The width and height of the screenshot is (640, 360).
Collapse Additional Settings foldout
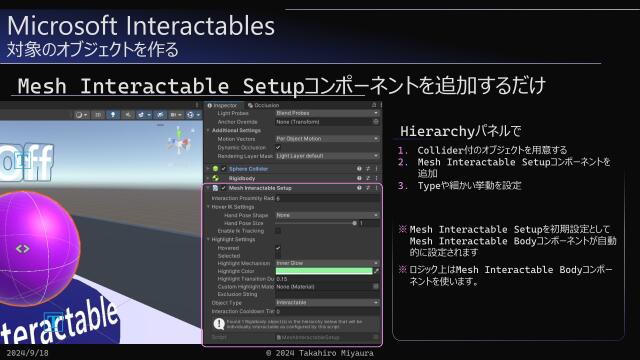(x=208, y=130)
